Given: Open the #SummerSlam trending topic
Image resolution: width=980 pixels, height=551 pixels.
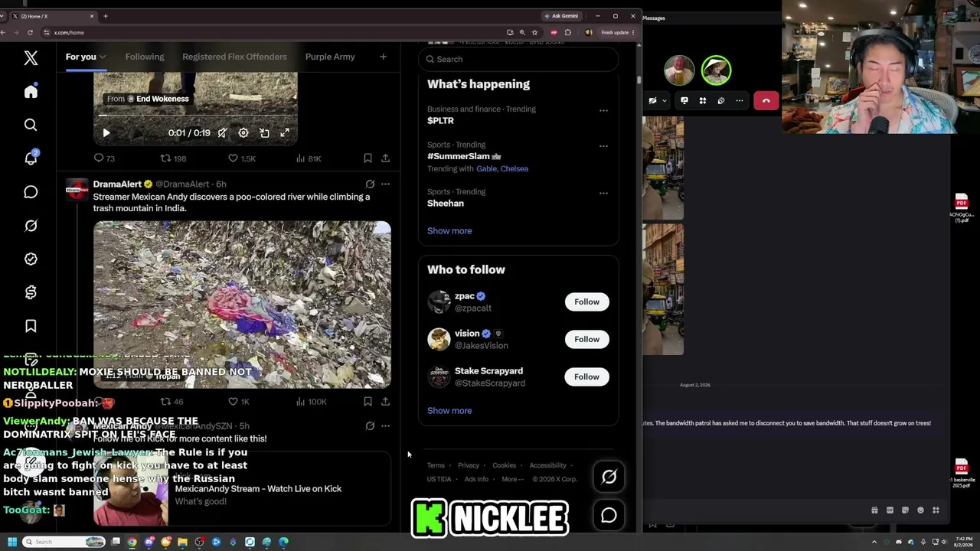Looking at the screenshot, I should (x=463, y=156).
